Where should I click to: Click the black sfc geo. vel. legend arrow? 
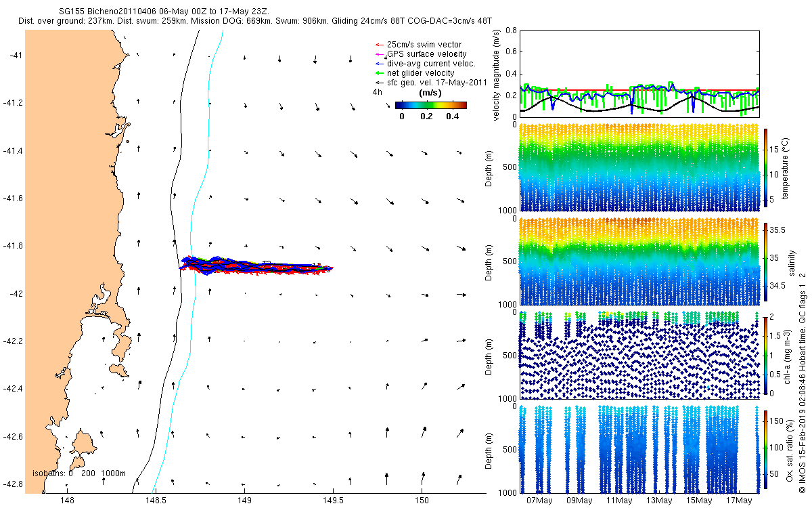[379, 82]
